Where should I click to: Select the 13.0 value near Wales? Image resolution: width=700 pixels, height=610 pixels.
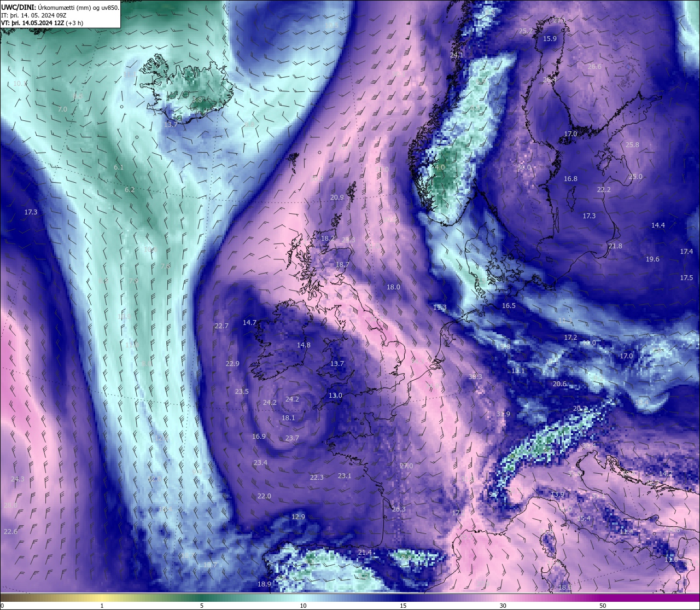pyautogui.click(x=335, y=396)
